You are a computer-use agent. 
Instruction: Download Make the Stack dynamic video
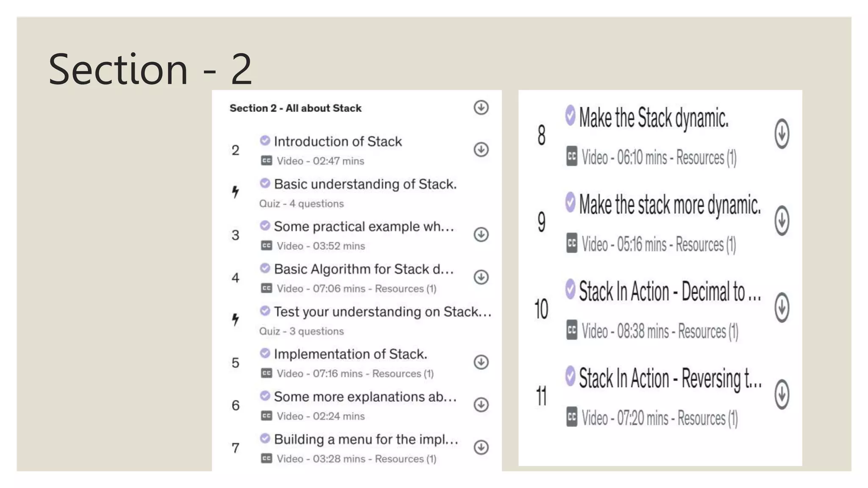782,134
